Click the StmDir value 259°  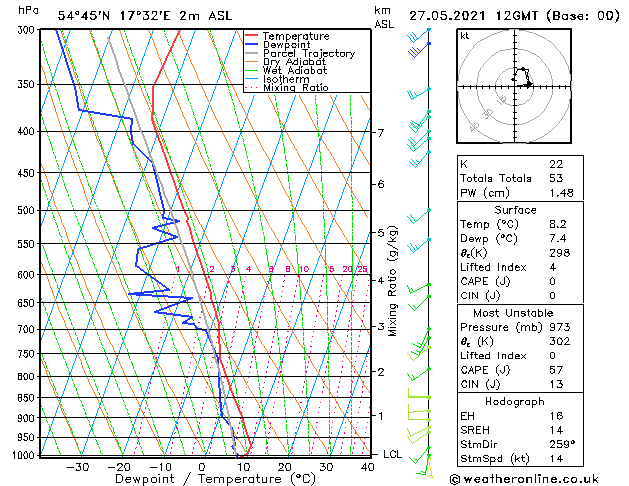click(562, 444)
